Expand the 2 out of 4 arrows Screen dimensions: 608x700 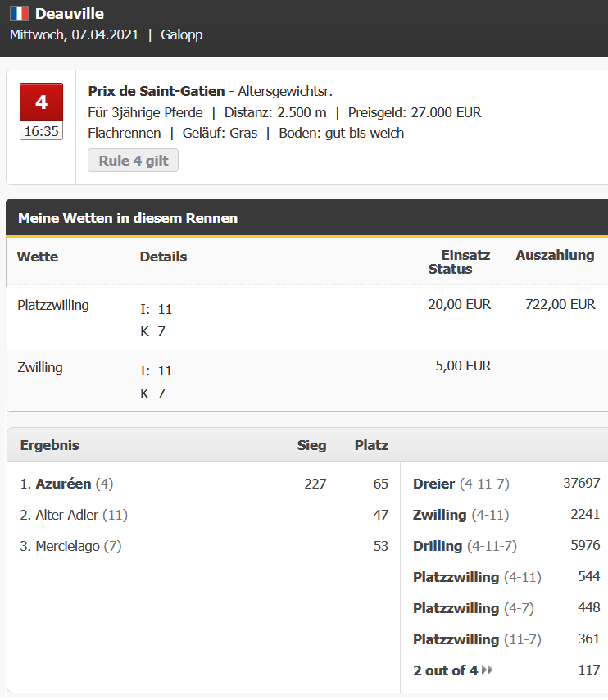(488, 670)
